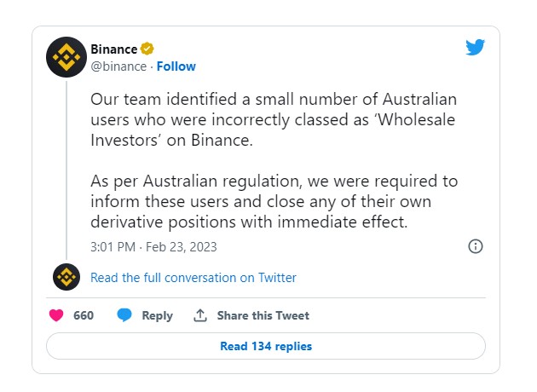This screenshot has height=392, width=537.
Task: Like the tweet with the heart icon
Action: (56, 315)
